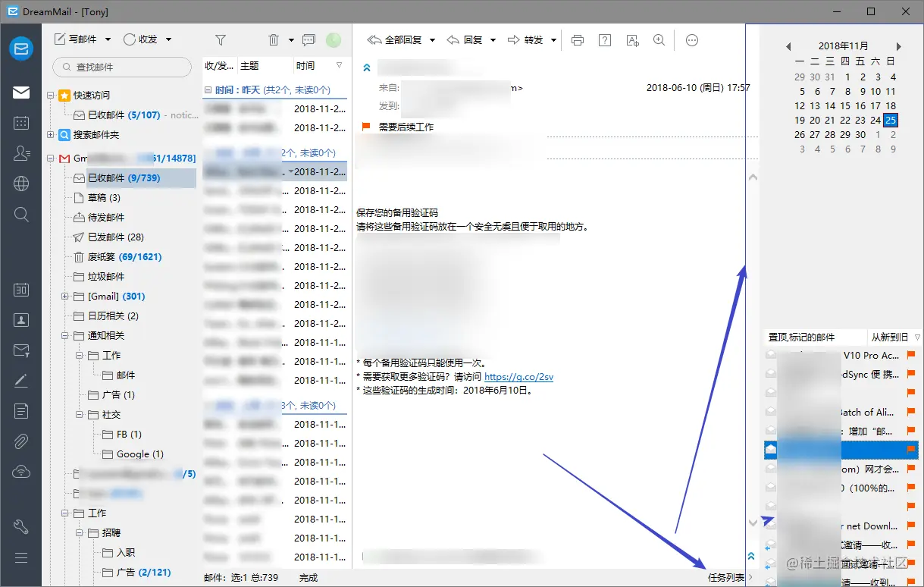Go to previous month in the calendar

tap(788, 46)
